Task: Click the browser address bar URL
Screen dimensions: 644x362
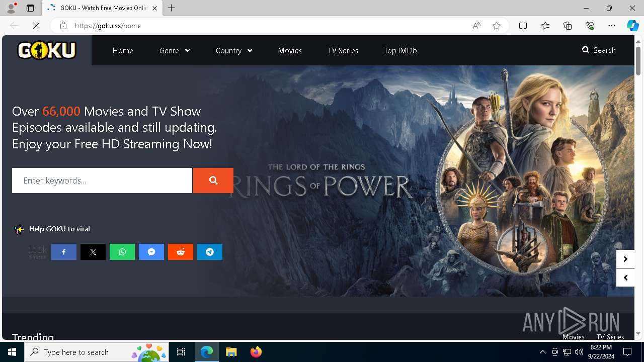Action: [108, 26]
